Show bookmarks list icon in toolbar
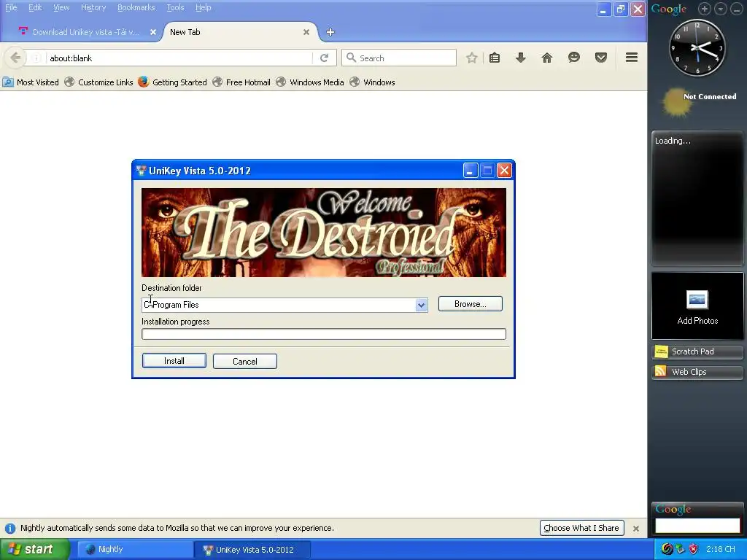This screenshot has width=747, height=560. pyautogui.click(x=495, y=58)
